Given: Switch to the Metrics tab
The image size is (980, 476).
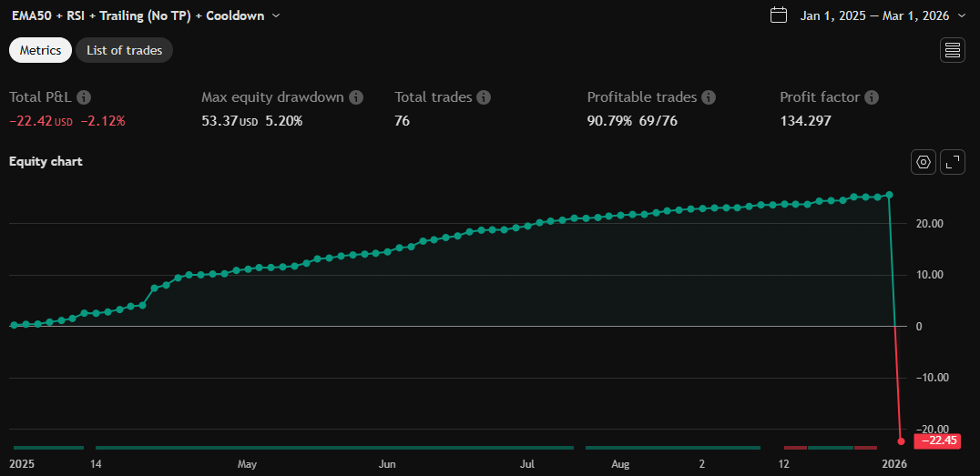Looking at the screenshot, I should [x=41, y=51].
